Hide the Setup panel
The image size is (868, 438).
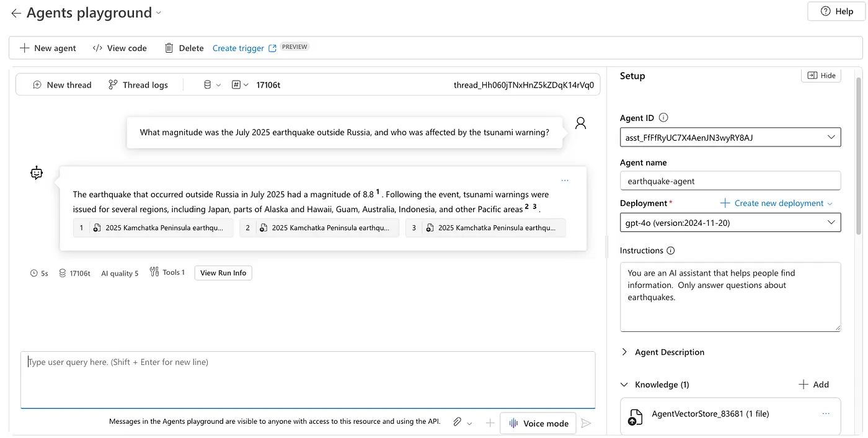(821, 76)
